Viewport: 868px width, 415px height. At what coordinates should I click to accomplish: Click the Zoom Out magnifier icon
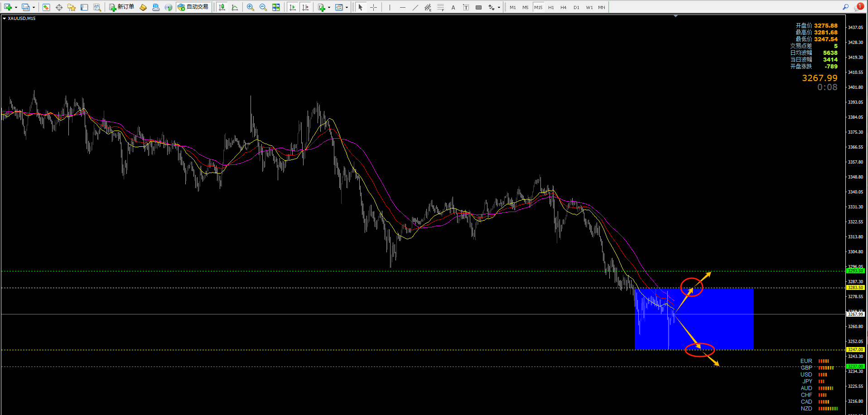point(263,7)
